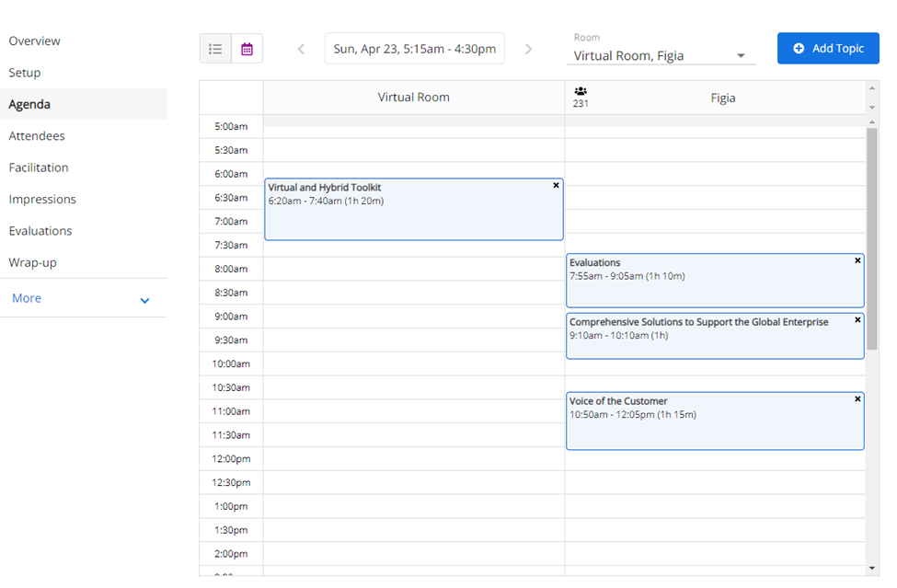
Task: Go to Facilitation in sidebar
Action: coord(39,167)
